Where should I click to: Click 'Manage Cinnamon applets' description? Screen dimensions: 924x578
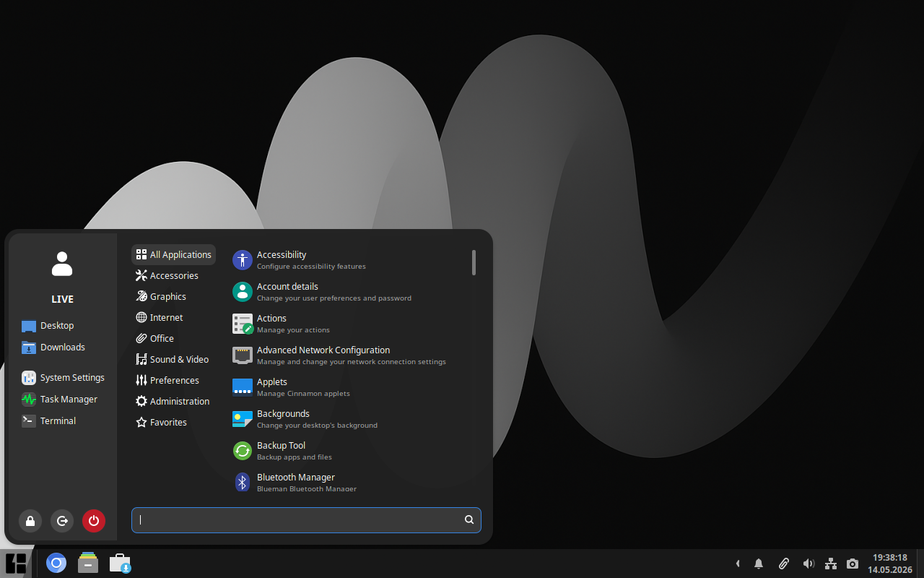[303, 394]
